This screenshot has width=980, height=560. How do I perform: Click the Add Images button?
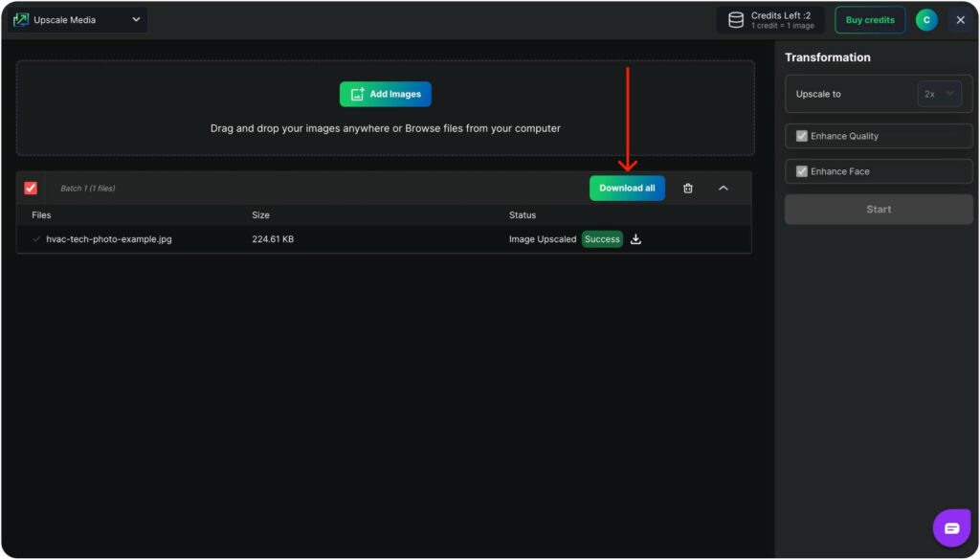coord(386,94)
